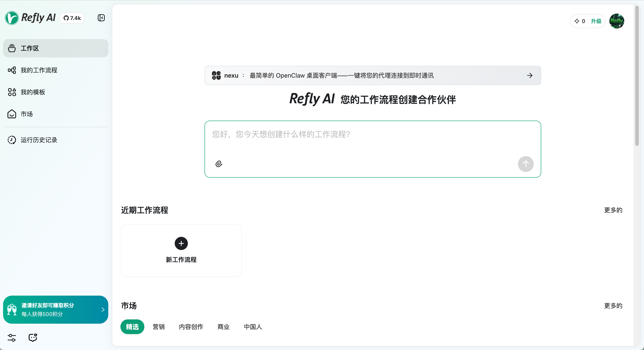Create 新工作流程 card
Screen dimensions: 644x350
(x=181, y=250)
